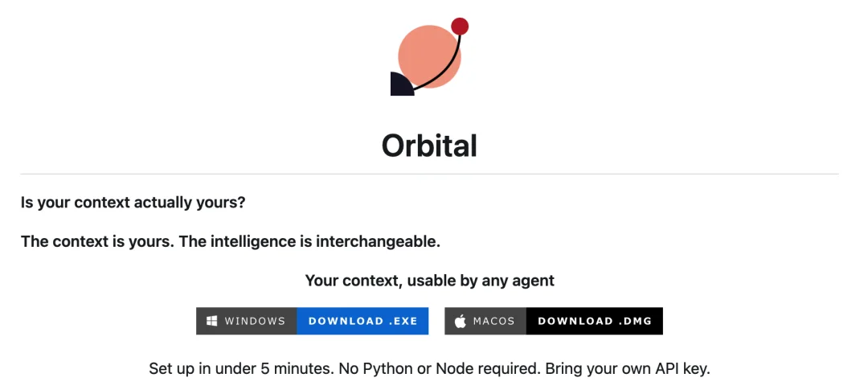This screenshot has height=390, width=868.
Task: Click the 'Bring your own API key' sentence
Action: click(628, 368)
